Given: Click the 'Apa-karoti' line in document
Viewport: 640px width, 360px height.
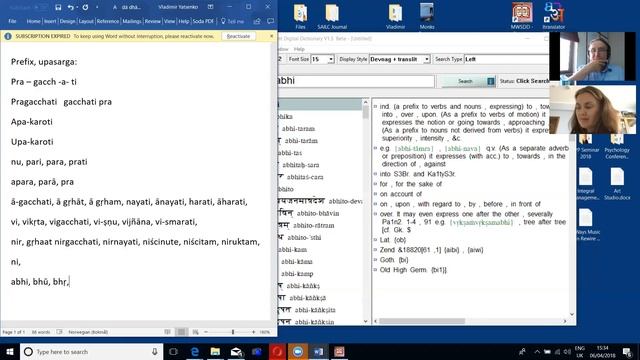Looking at the screenshot, I should 32,122.
